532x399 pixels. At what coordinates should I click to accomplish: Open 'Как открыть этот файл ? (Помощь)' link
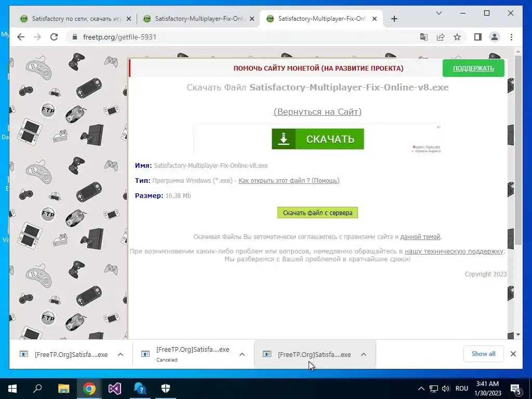point(289,180)
